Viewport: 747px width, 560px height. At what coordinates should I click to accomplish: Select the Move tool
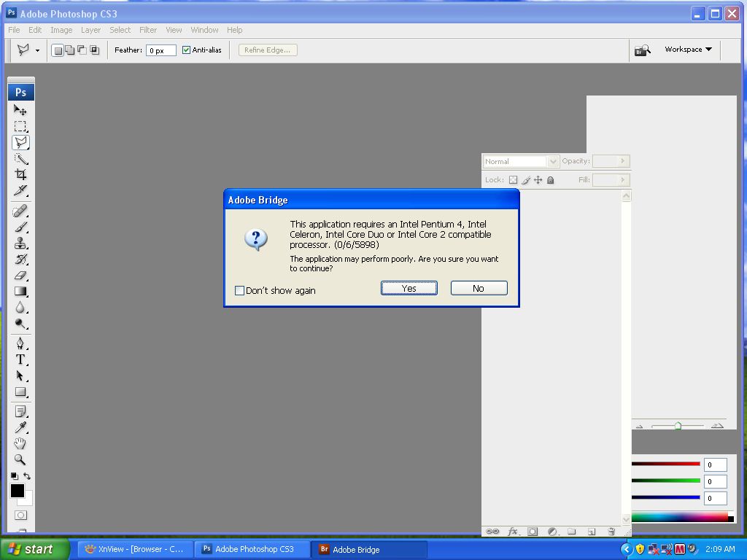(x=20, y=109)
